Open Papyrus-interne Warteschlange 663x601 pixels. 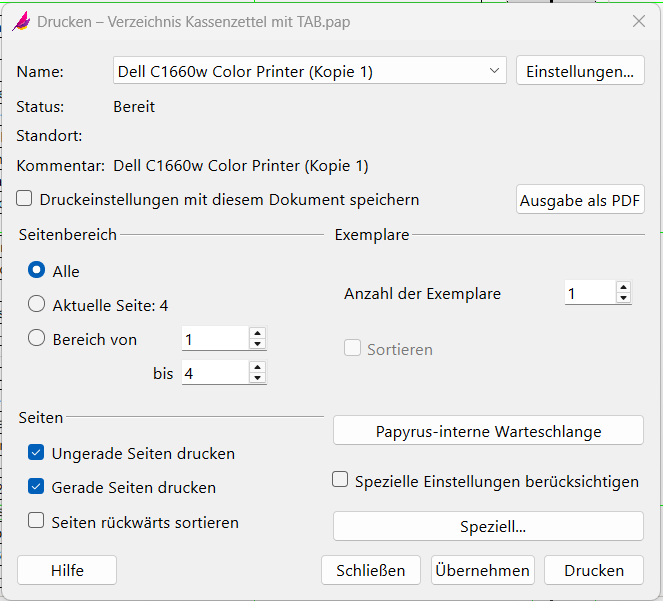[x=488, y=431]
